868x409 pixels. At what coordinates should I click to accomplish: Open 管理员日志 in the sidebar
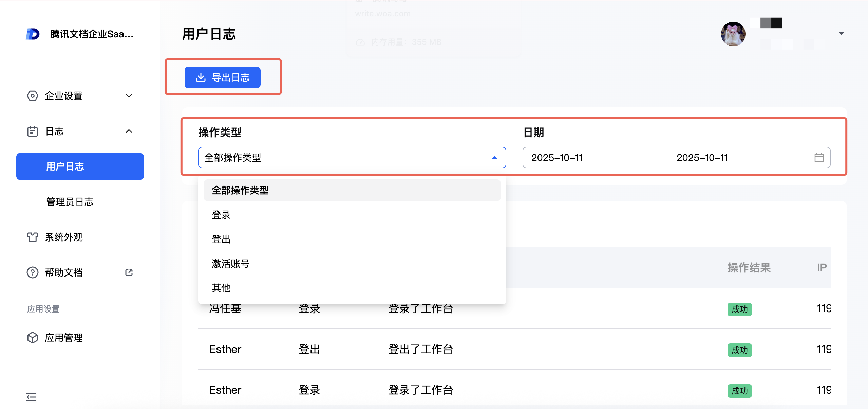[x=70, y=202]
